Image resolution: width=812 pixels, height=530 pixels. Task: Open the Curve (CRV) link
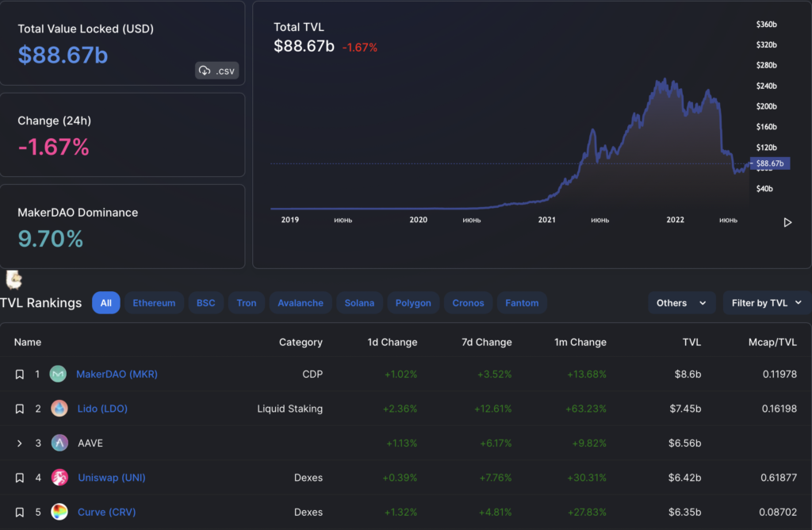(x=106, y=512)
